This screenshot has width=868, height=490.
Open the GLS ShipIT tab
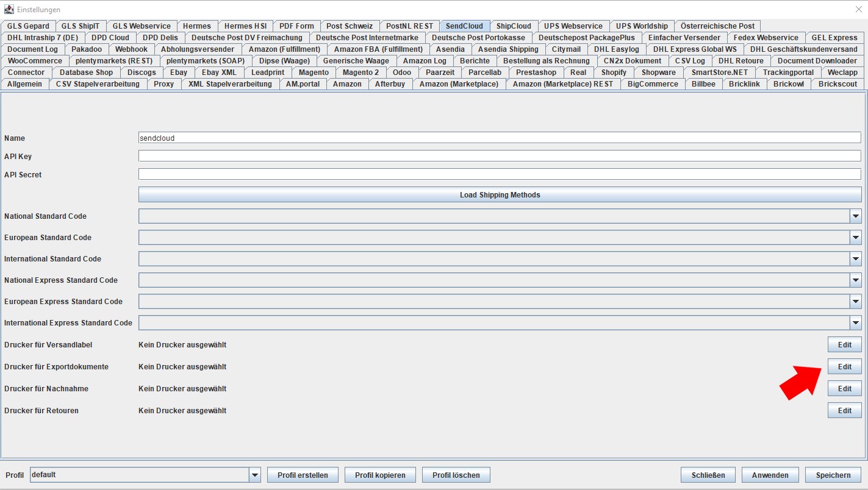point(81,26)
